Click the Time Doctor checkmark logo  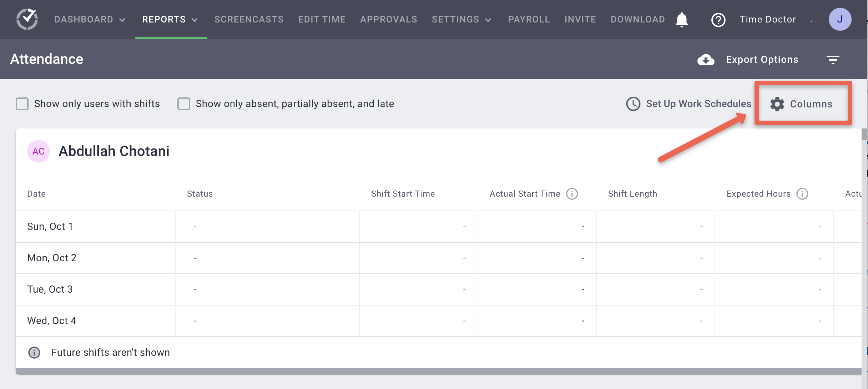click(27, 19)
